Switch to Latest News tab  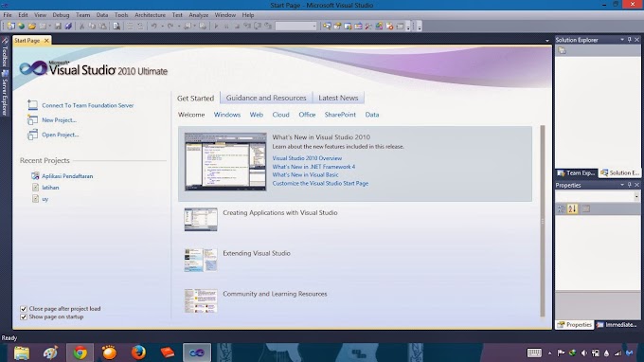[x=338, y=98]
